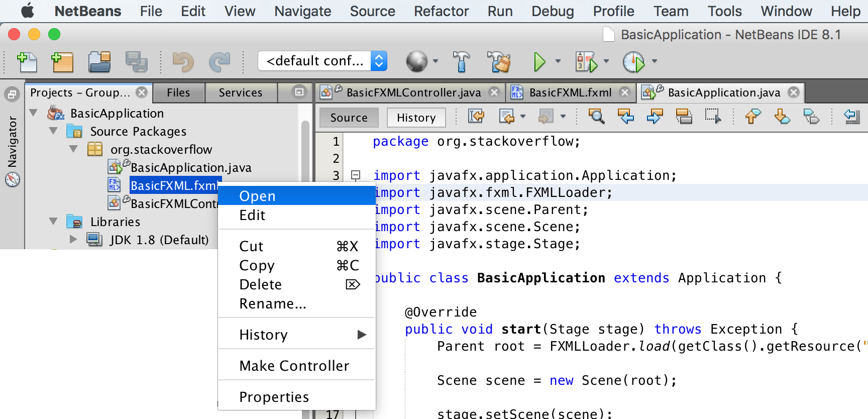The image size is (868, 419).
Task: Toggle Highlight Search icon in editor toolbar
Action: click(684, 117)
